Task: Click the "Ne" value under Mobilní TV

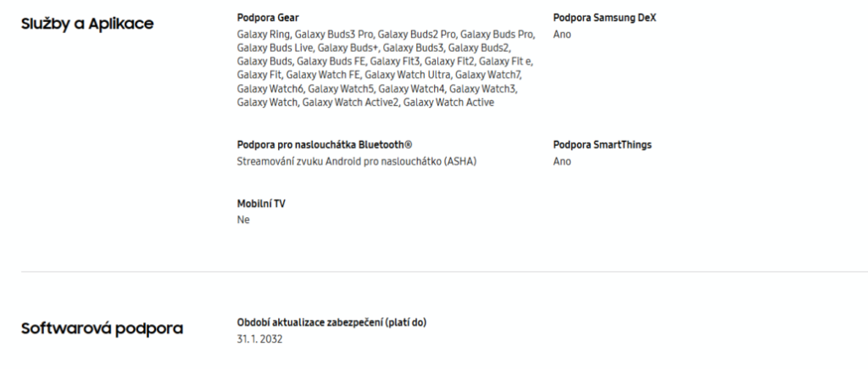Action: click(243, 220)
